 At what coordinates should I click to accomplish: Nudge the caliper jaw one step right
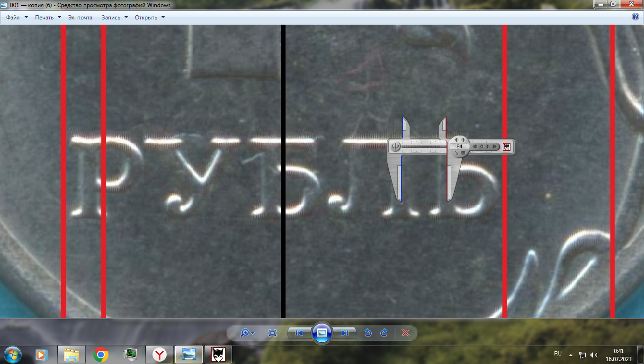pyautogui.click(x=488, y=147)
